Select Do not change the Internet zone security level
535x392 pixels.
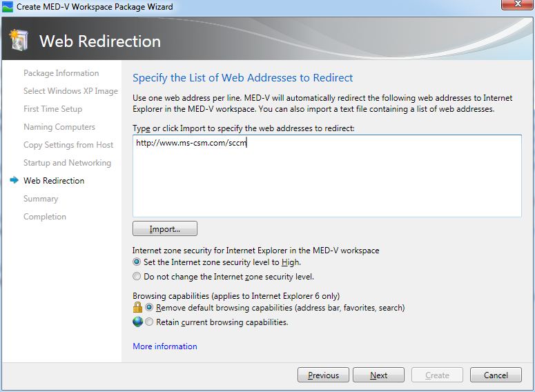137,277
